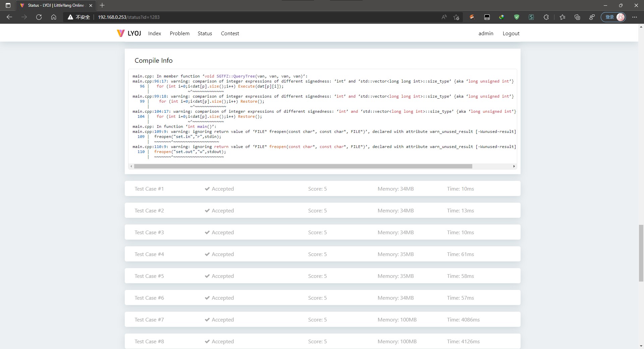Open the S-shaped browser extension icon
The image size is (644, 349).
(x=531, y=17)
